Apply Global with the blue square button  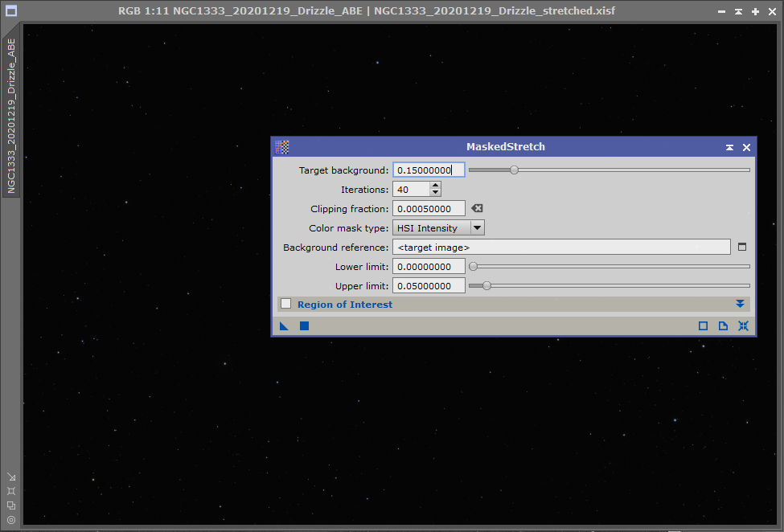tap(304, 326)
